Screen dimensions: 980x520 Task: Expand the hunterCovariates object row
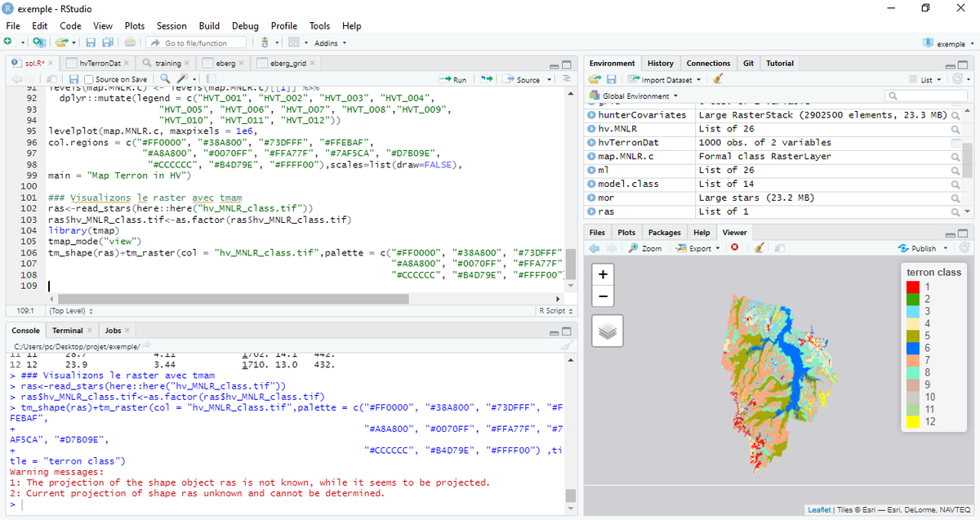tap(592, 115)
